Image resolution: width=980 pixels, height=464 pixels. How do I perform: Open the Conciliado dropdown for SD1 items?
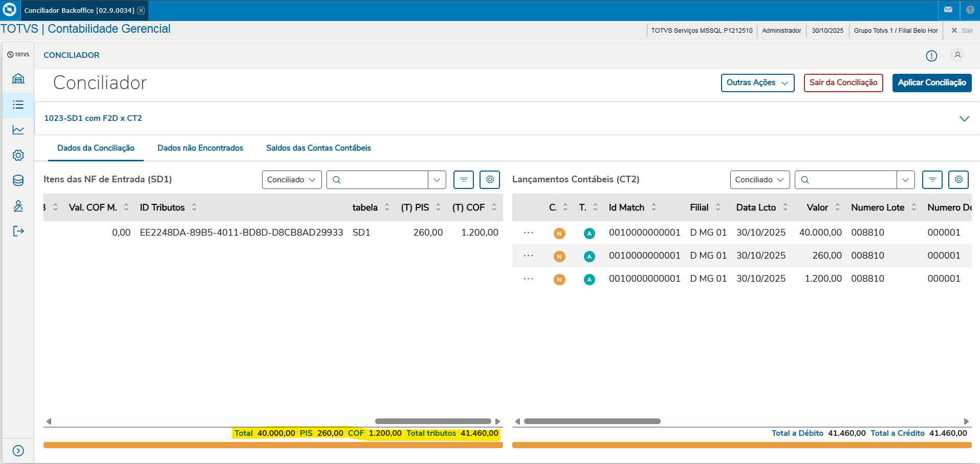tap(292, 180)
